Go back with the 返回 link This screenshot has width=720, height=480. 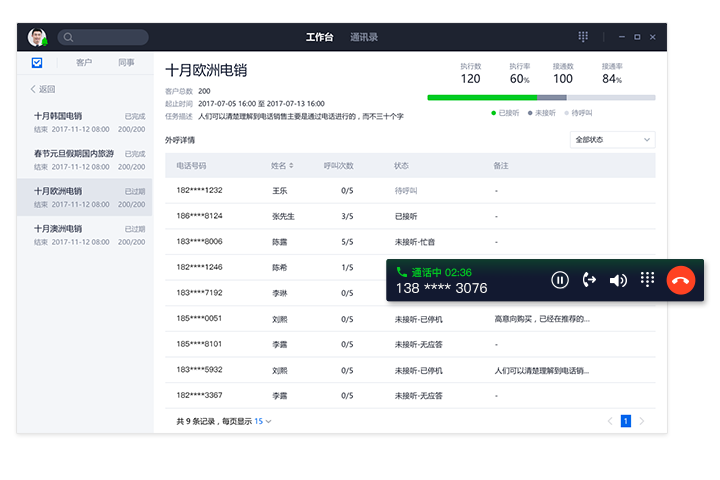coord(43,89)
